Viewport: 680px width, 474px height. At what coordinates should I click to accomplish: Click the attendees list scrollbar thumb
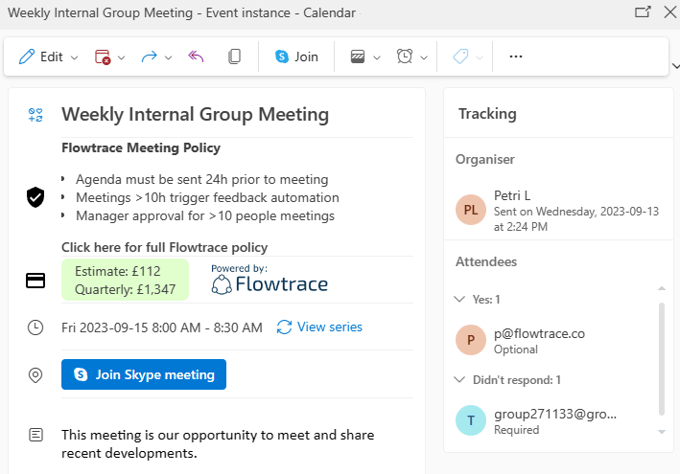click(x=662, y=359)
